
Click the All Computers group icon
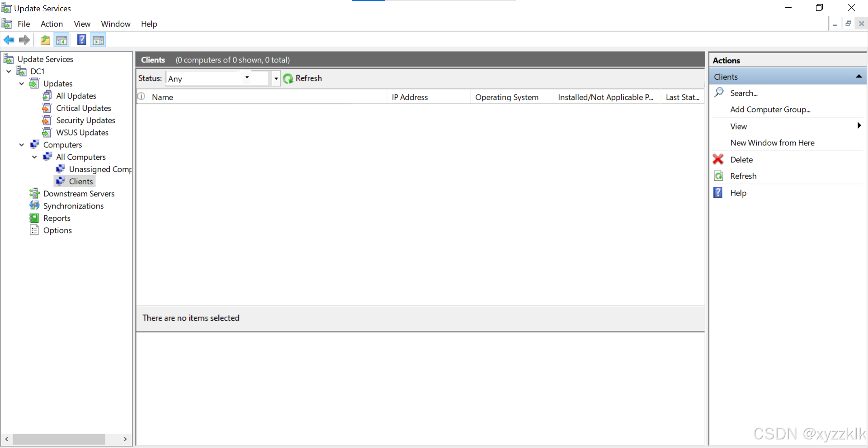47,157
